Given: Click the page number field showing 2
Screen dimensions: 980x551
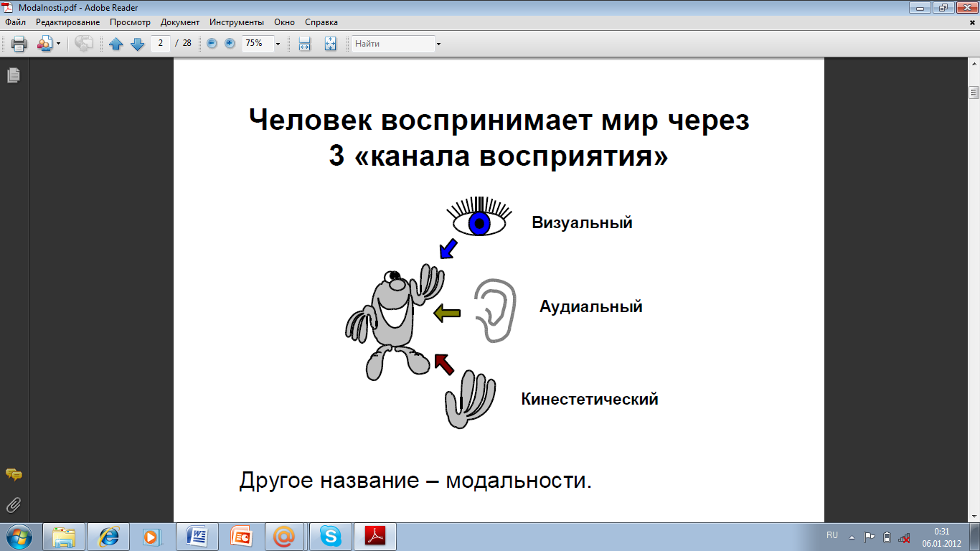Looking at the screenshot, I should [x=160, y=43].
